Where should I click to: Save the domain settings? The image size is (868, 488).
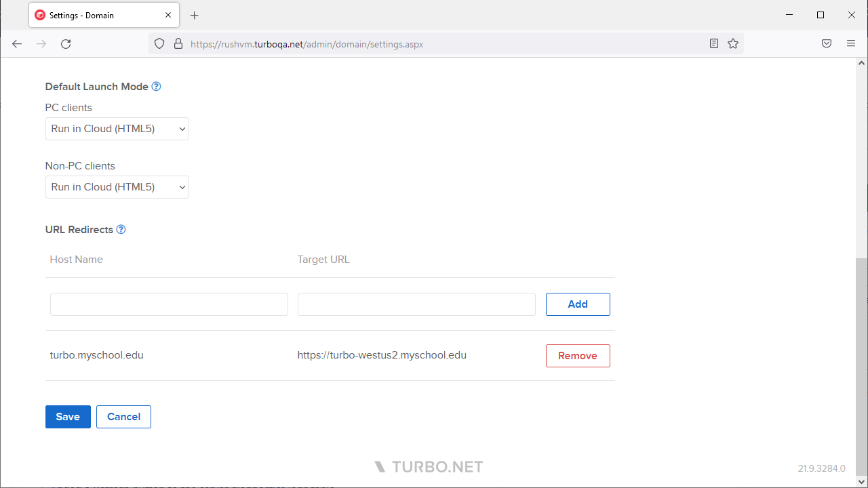tap(67, 416)
